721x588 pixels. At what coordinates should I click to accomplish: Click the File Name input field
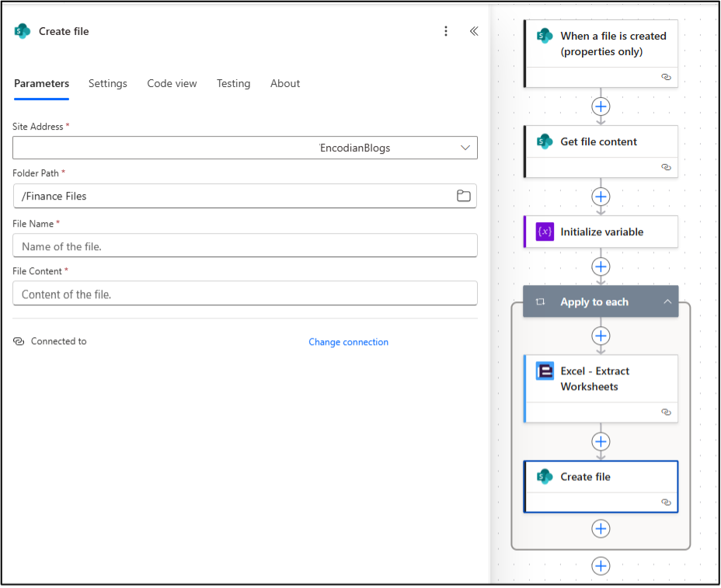(x=245, y=245)
